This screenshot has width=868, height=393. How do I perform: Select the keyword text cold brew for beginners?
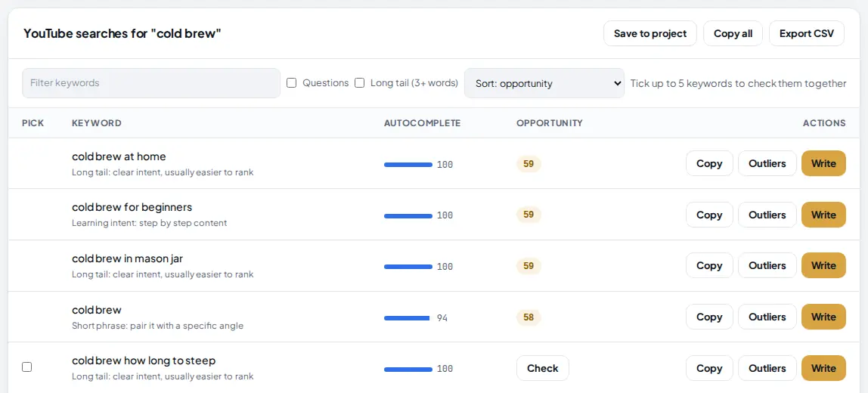(x=132, y=208)
